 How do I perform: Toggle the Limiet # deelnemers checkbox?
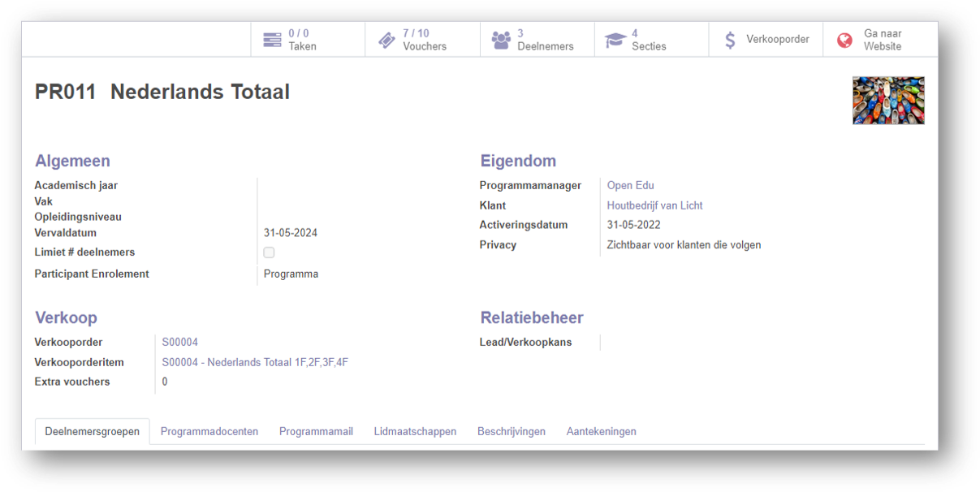pos(269,252)
